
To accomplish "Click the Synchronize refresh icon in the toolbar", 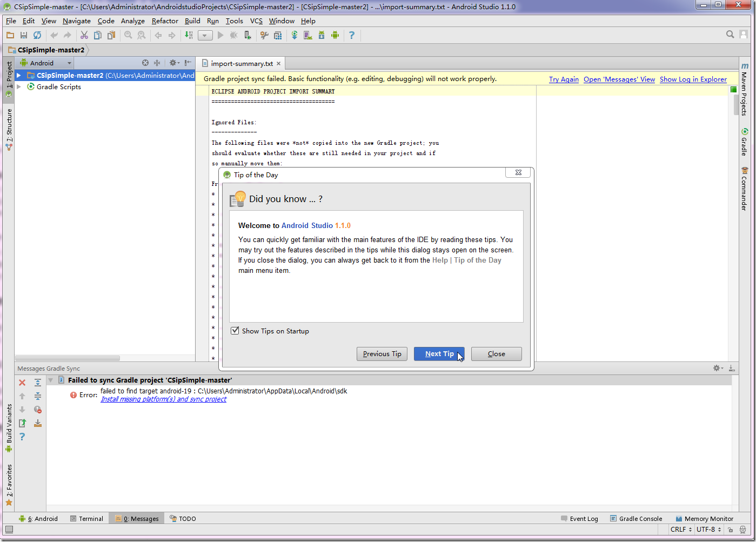I will click(37, 35).
